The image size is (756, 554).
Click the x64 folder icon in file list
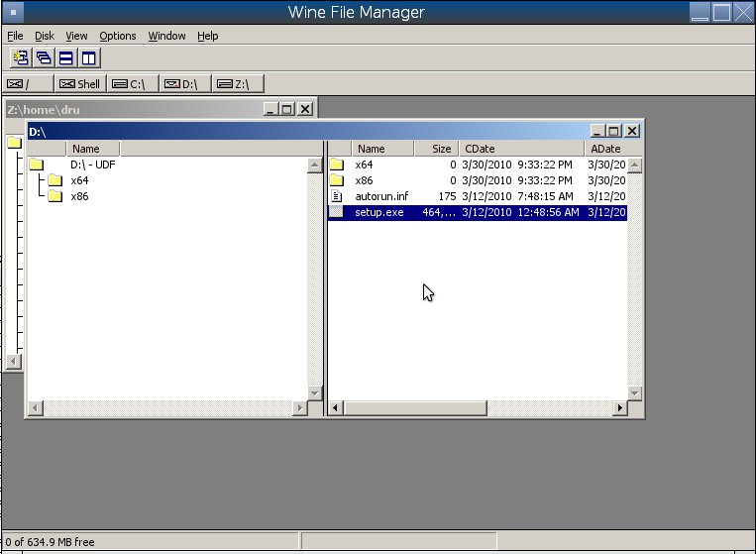click(x=337, y=165)
